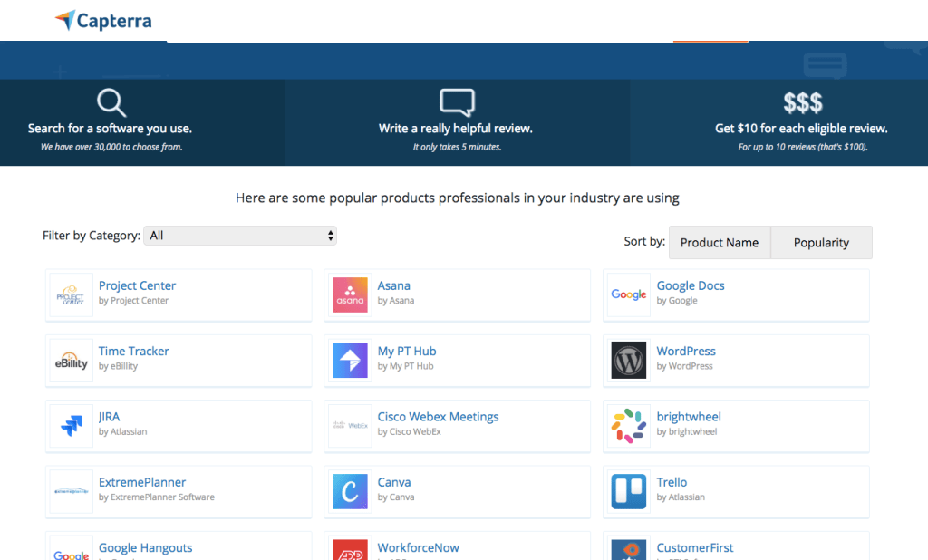The width and height of the screenshot is (928, 560).
Task: Open the Time Tracker product link
Action: point(134,351)
